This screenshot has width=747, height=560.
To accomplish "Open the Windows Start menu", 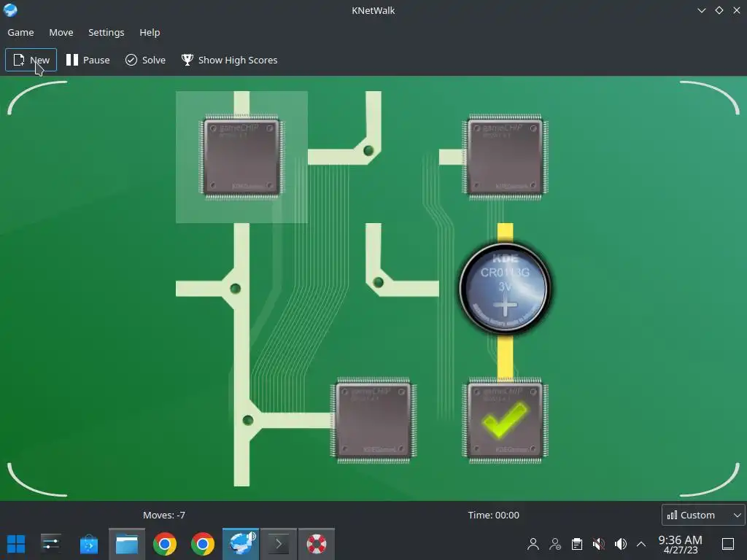I will 16,544.
